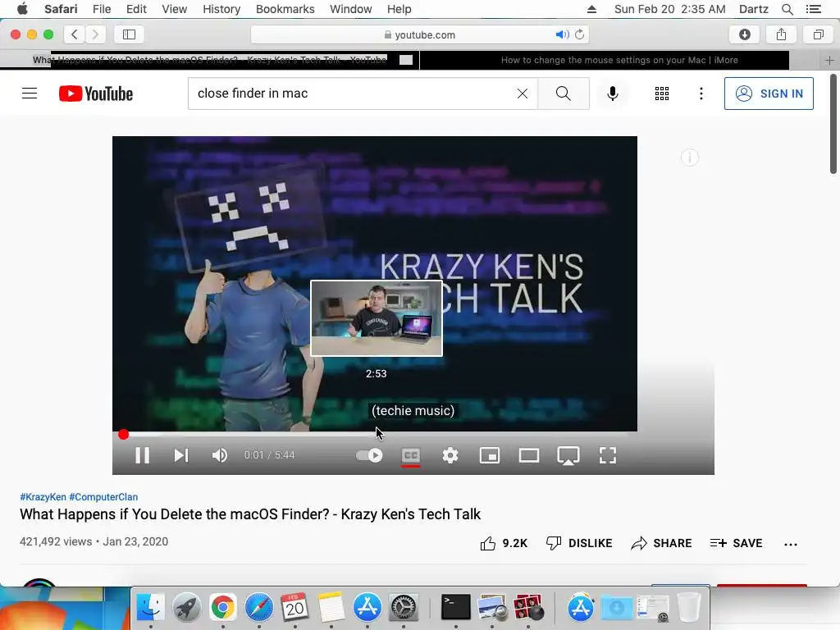This screenshot has height=630, width=840.
Task: Open the Trash in the Dock
Action: [x=689, y=607]
